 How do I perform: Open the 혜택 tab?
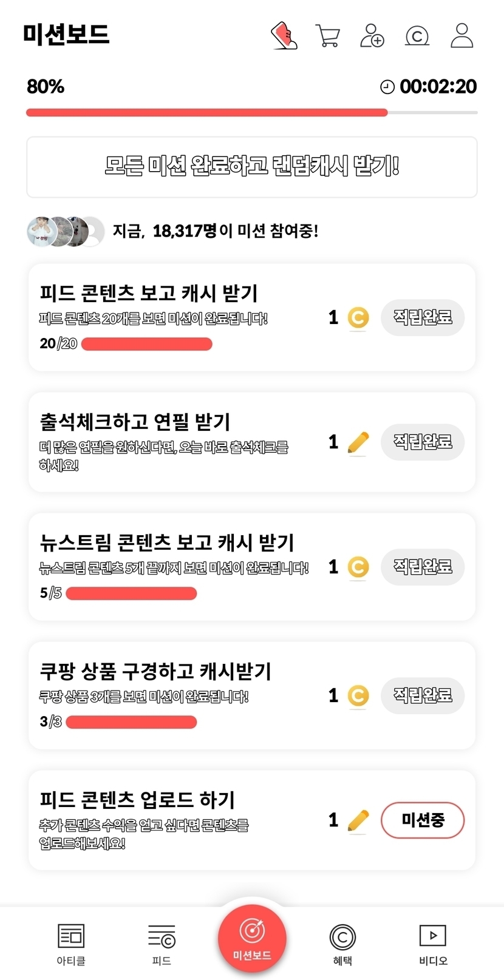tap(342, 944)
